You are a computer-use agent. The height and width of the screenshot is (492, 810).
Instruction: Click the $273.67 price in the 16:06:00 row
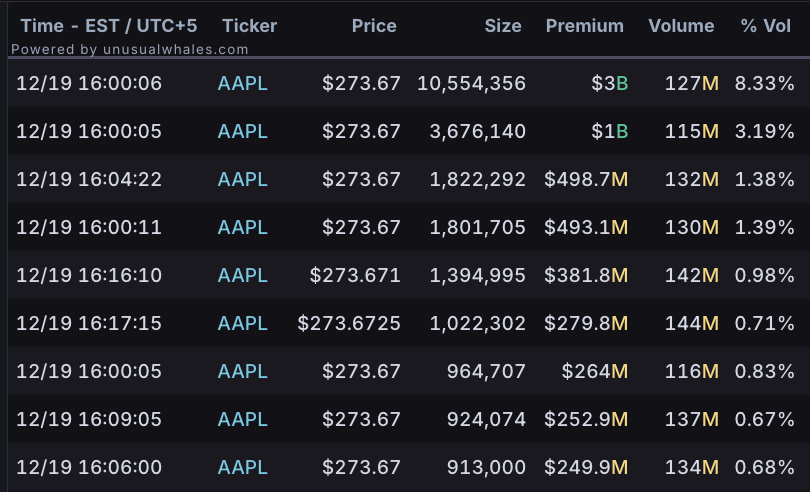pos(361,467)
